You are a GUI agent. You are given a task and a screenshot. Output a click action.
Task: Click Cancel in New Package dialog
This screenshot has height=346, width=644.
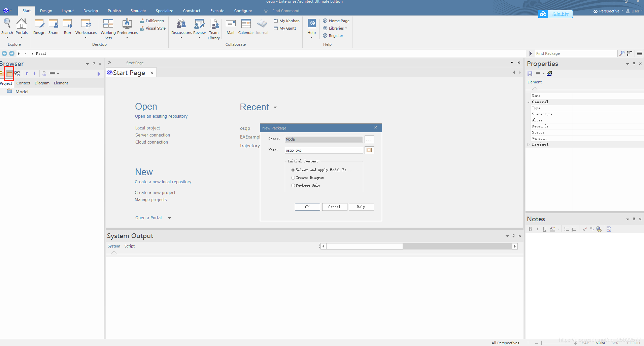point(334,207)
